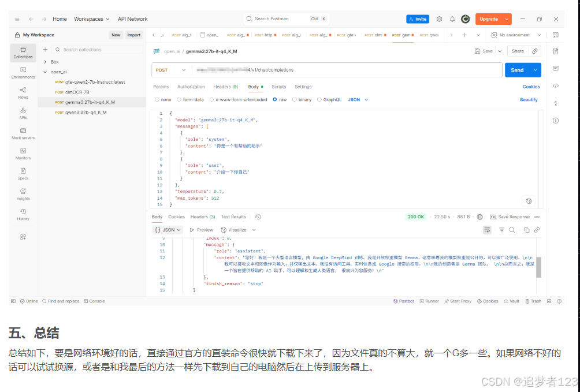Image resolution: width=580 pixels, height=392 pixels.
Task: Open a new request tab with plus
Action: pyautogui.click(x=464, y=35)
